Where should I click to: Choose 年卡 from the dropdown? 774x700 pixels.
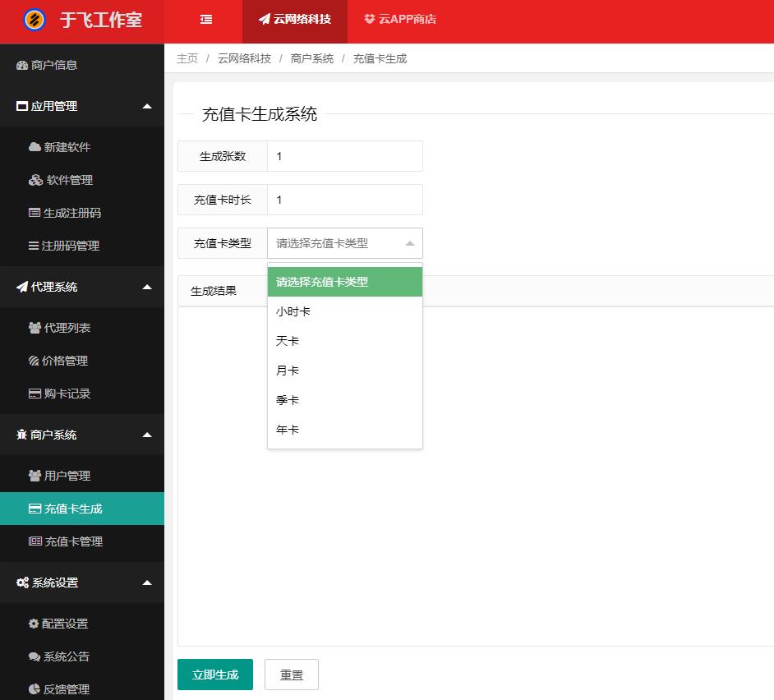click(x=344, y=430)
